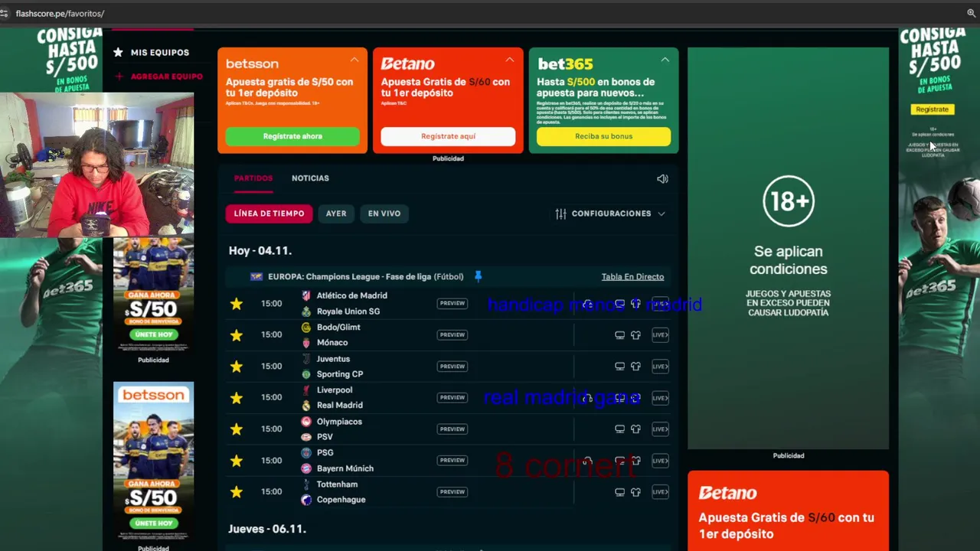Open Preview for Bodo/Glimt vs Mónaco

tap(452, 334)
